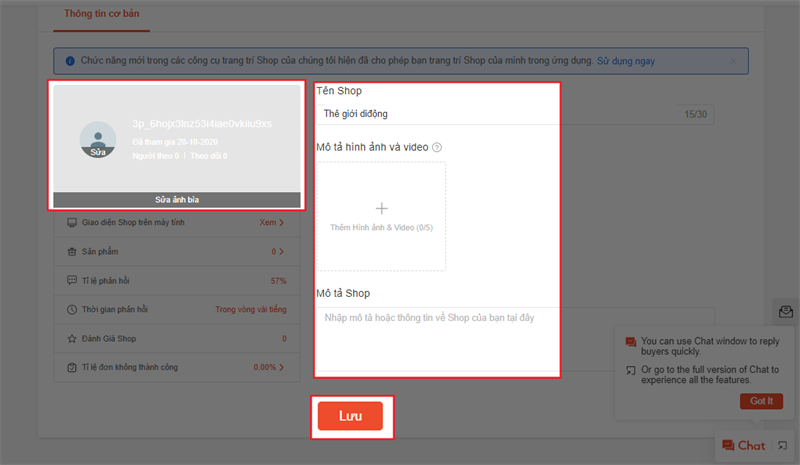This screenshot has height=465, width=800.
Task: Click the Đánh Giá Shop row
Action: tap(177, 339)
